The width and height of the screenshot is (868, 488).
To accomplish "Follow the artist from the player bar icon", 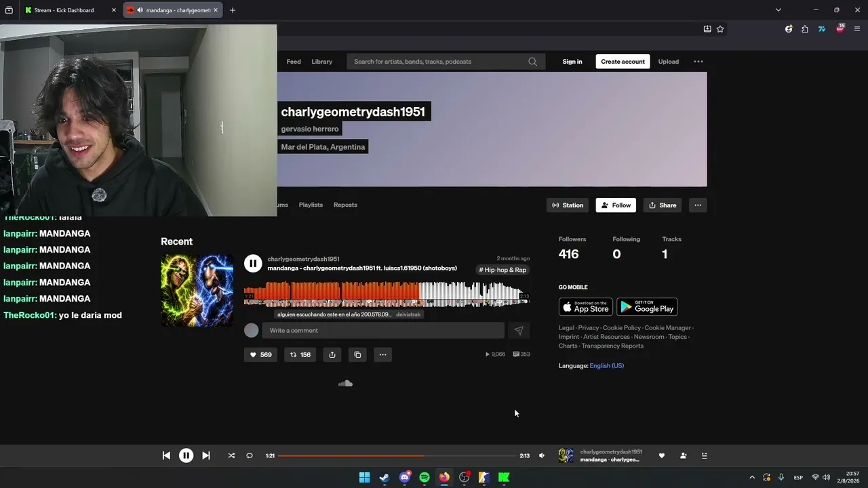I will (683, 455).
